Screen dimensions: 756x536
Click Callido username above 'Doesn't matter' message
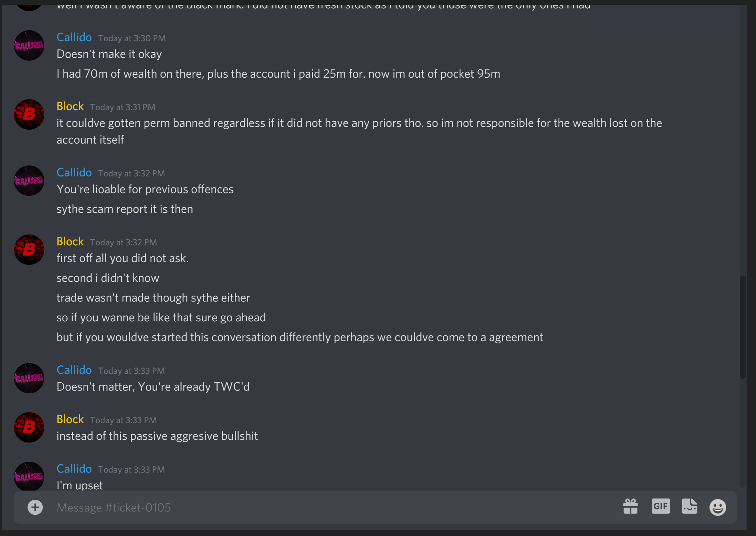(74, 370)
